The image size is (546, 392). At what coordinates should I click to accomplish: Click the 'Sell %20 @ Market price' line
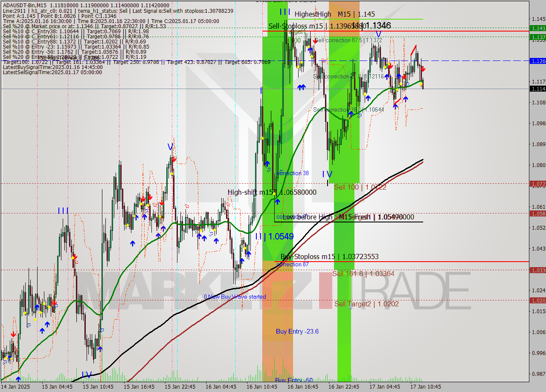pyautogui.click(x=84, y=26)
